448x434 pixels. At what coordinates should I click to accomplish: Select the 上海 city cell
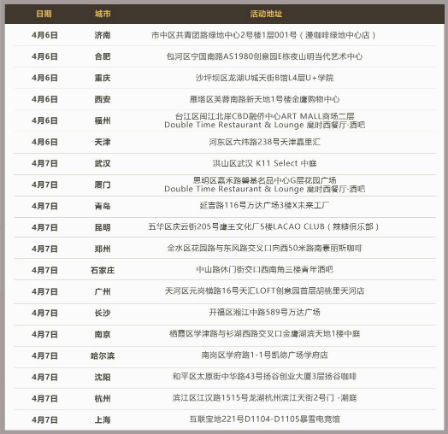click(102, 420)
